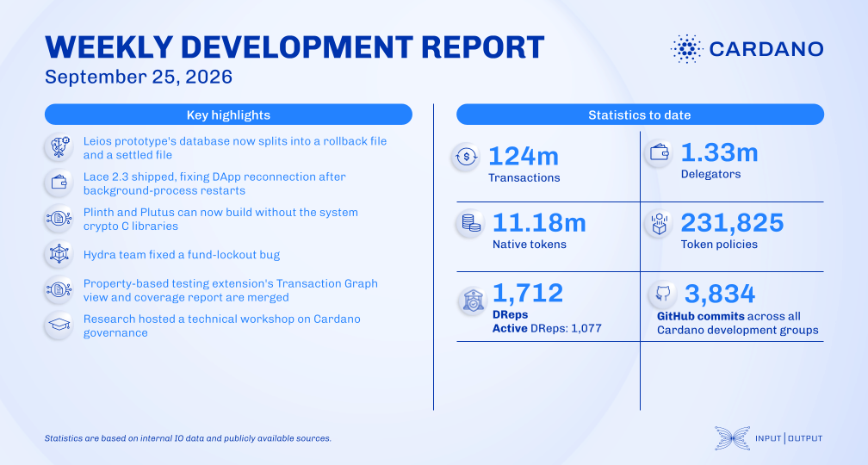Click the Token policies icon
The height and width of the screenshot is (465, 868).
659,224
